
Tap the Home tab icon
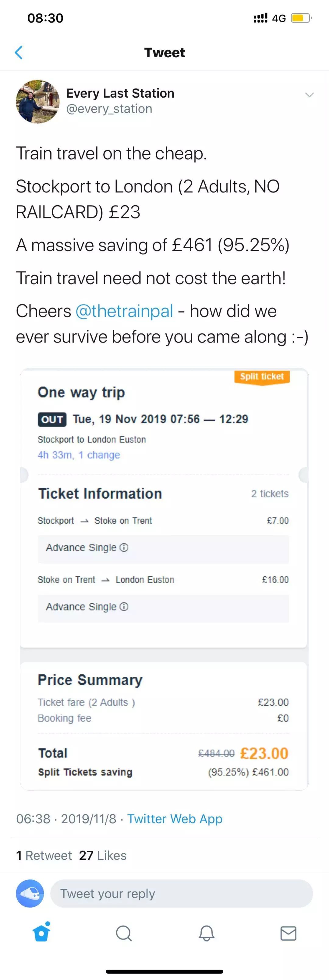coord(41,932)
